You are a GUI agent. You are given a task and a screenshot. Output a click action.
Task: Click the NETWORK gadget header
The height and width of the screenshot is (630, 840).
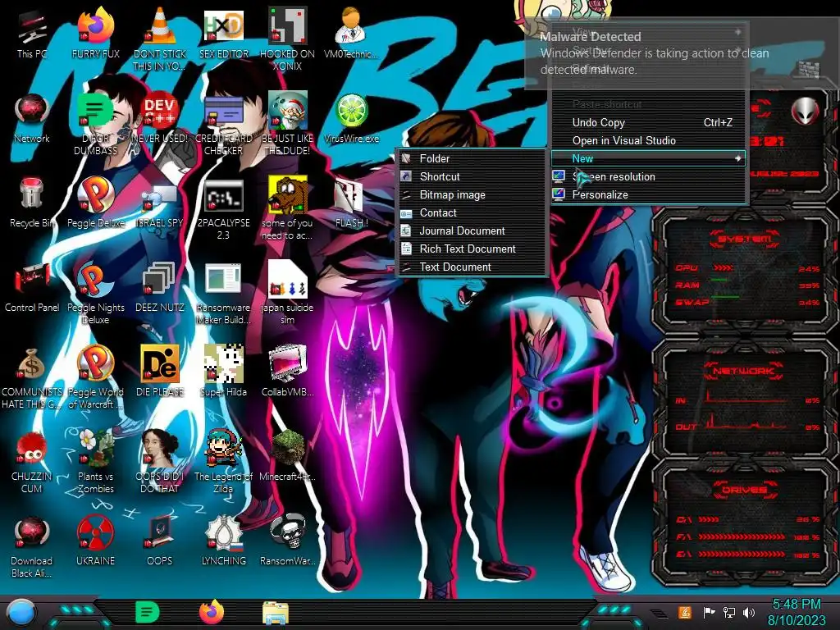[x=743, y=370]
